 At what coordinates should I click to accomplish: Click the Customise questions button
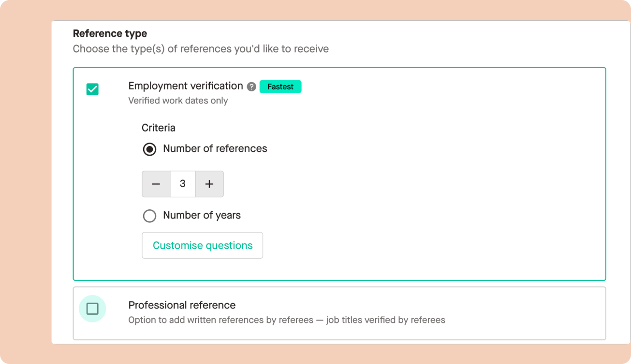click(203, 246)
